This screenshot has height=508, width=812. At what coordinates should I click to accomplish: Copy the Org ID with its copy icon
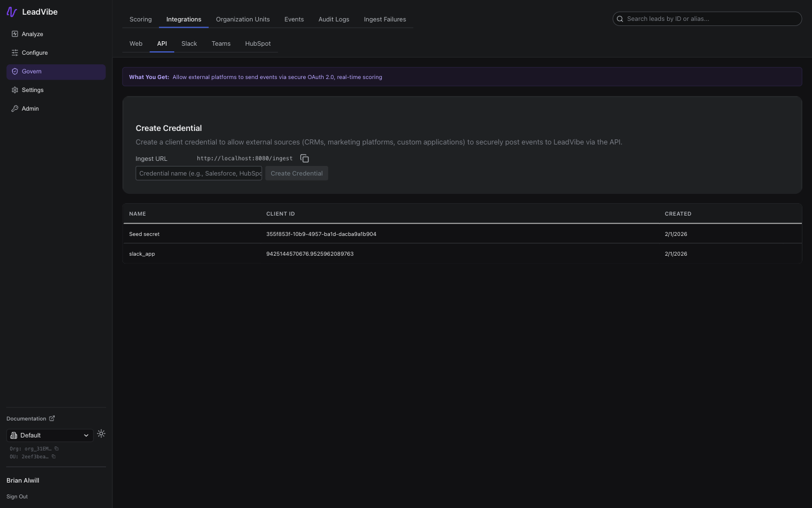[56, 448]
